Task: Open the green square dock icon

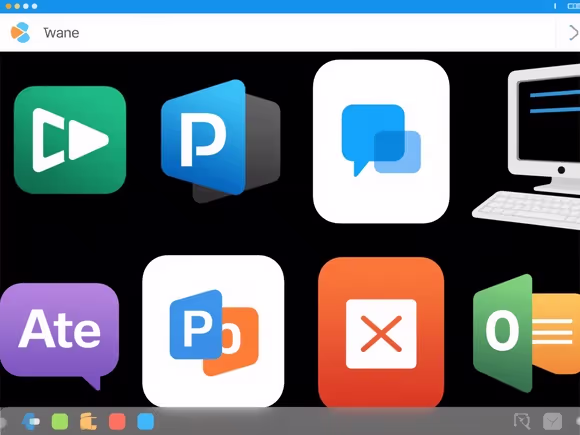Action: pos(60,422)
